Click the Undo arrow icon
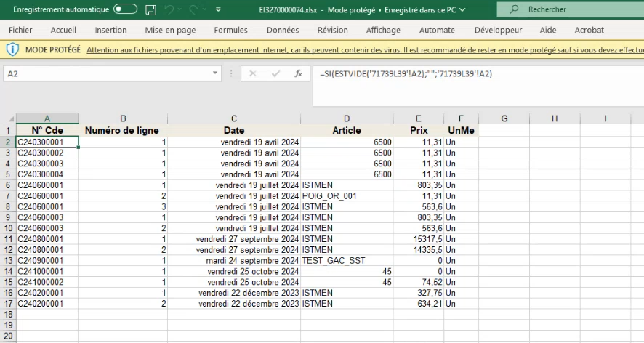 169,10
